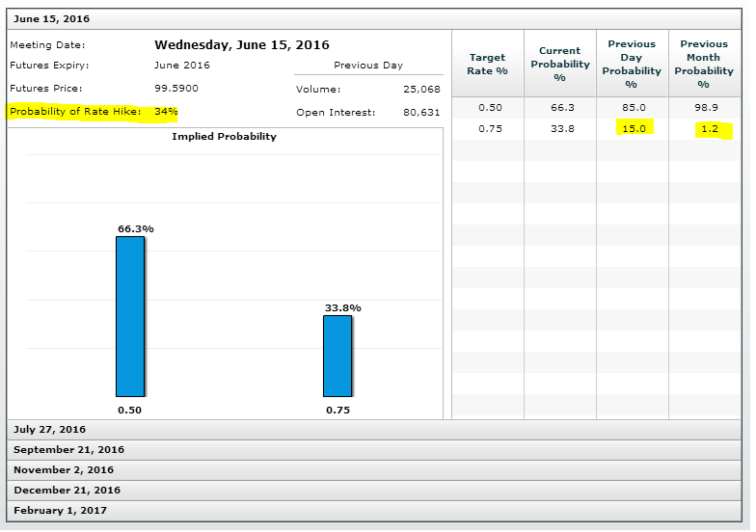Select the Current Probability % column header
Screen dimensions: 756x532
(559, 64)
